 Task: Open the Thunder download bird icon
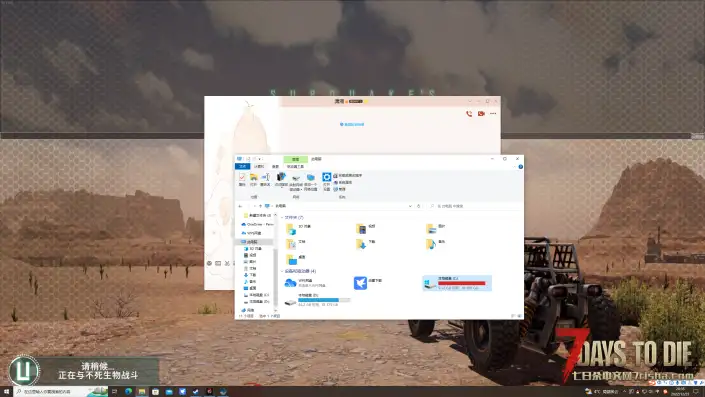click(x=360, y=283)
